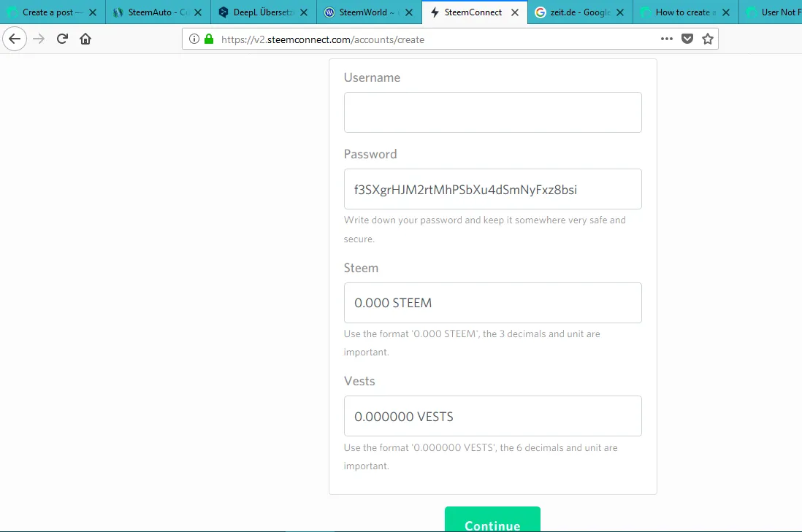The image size is (802, 532).
Task: Go forward with the arrow button
Action: [39, 39]
